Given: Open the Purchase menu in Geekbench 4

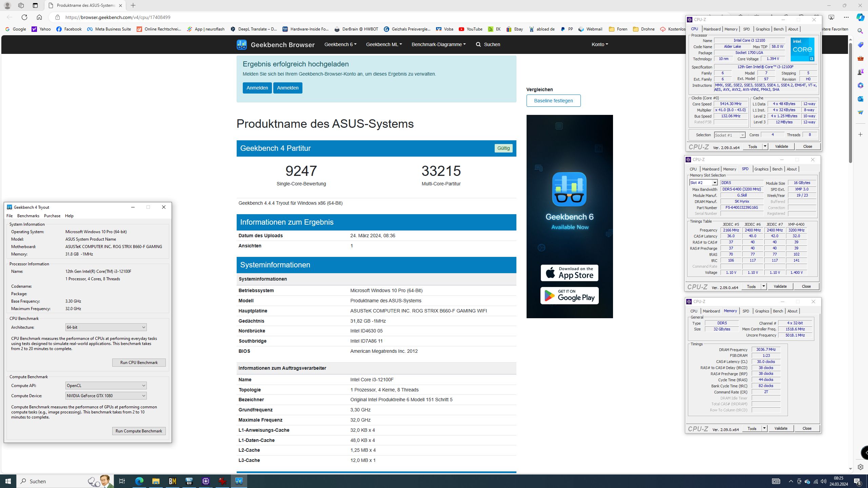Looking at the screenshot, I should click(52, 216).
